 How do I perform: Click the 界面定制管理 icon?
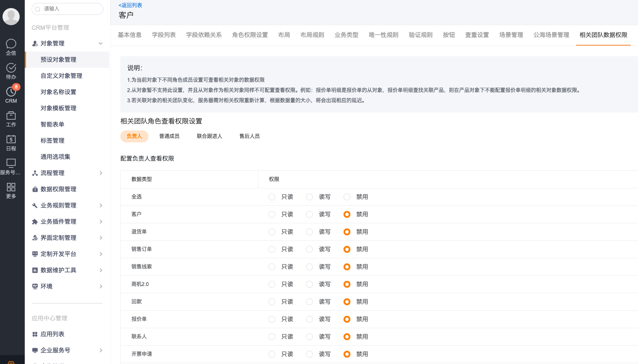point(35,238)
